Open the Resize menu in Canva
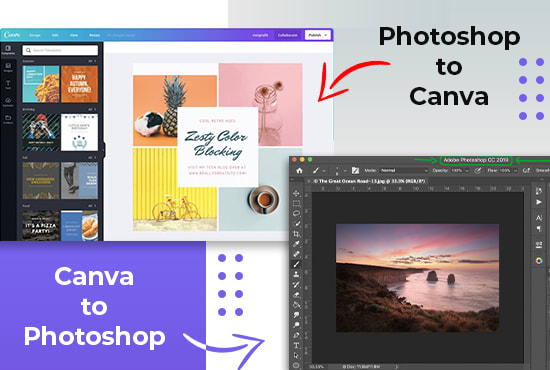Viewport: 550px width, 370px height. [94, 35]
